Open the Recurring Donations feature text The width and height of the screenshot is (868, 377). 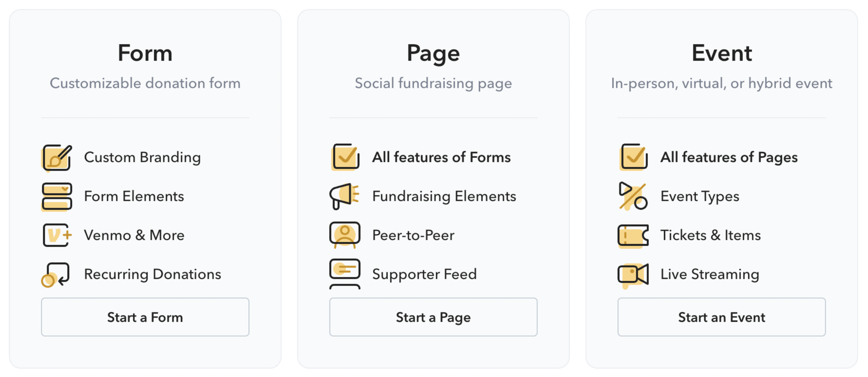tap(153, 275)
